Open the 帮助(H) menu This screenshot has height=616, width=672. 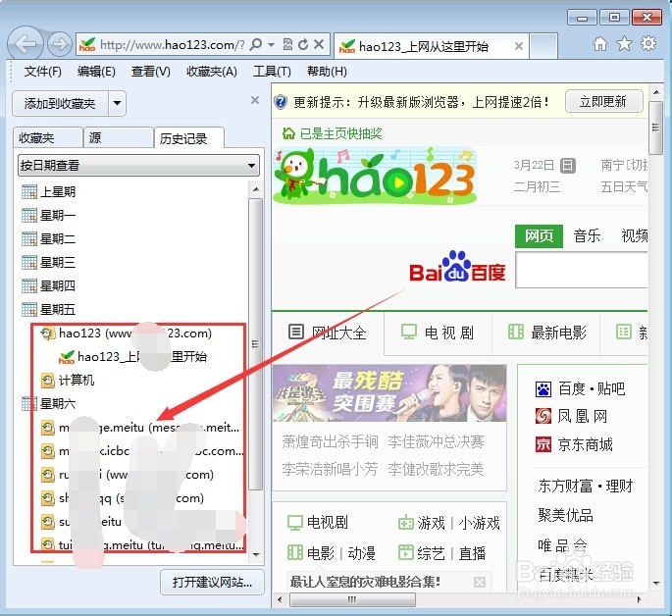327,71
